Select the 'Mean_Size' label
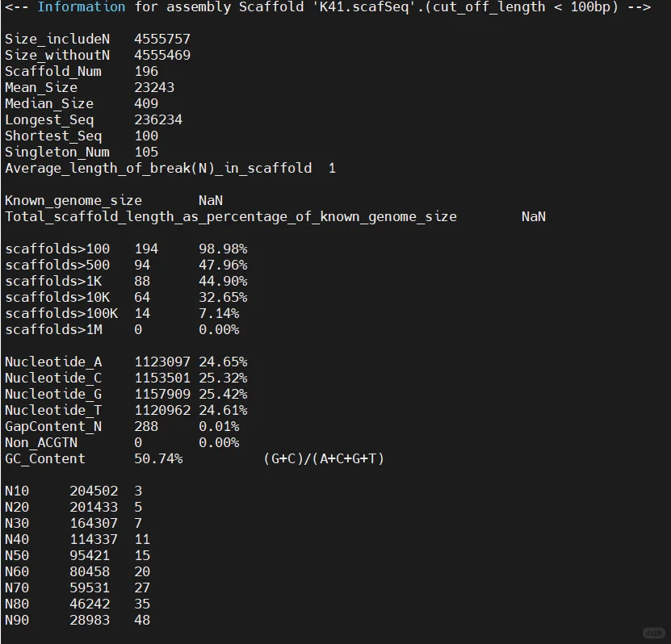This screenshot has width=671, height=644. [x=41, y=88]
